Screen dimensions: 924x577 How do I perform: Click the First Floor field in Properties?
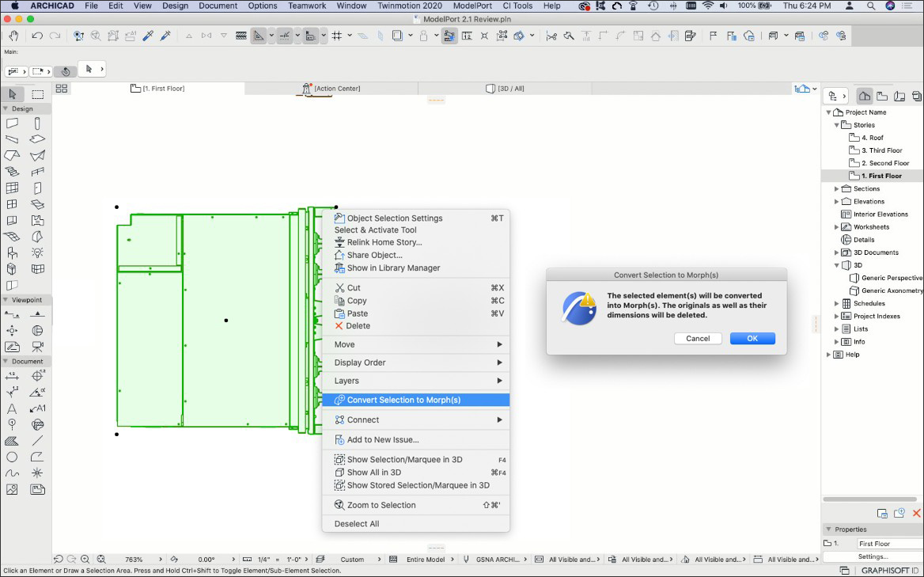click(889, 544)
